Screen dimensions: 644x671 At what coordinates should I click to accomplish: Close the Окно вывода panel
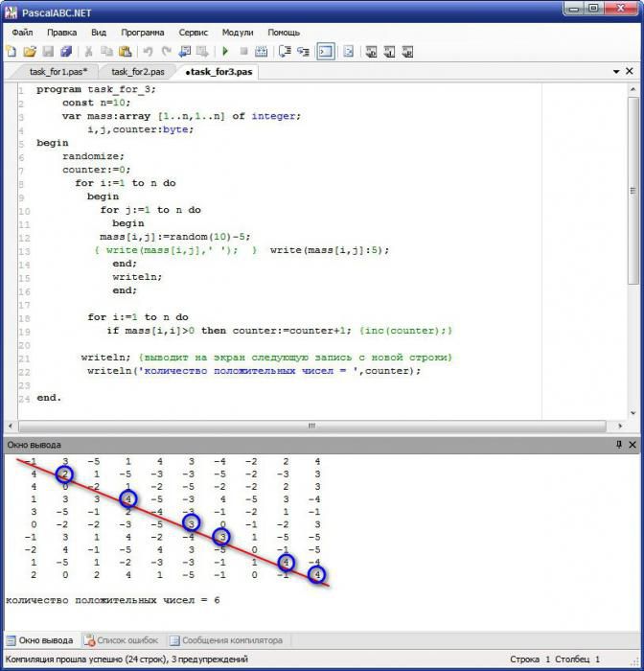(x=632, y=445)
